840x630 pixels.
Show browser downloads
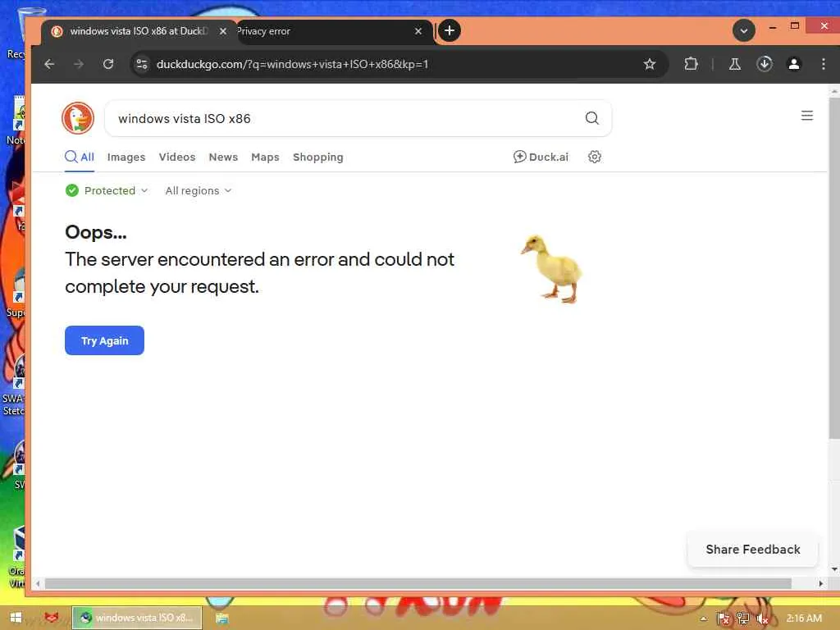[x=765, y=64]
